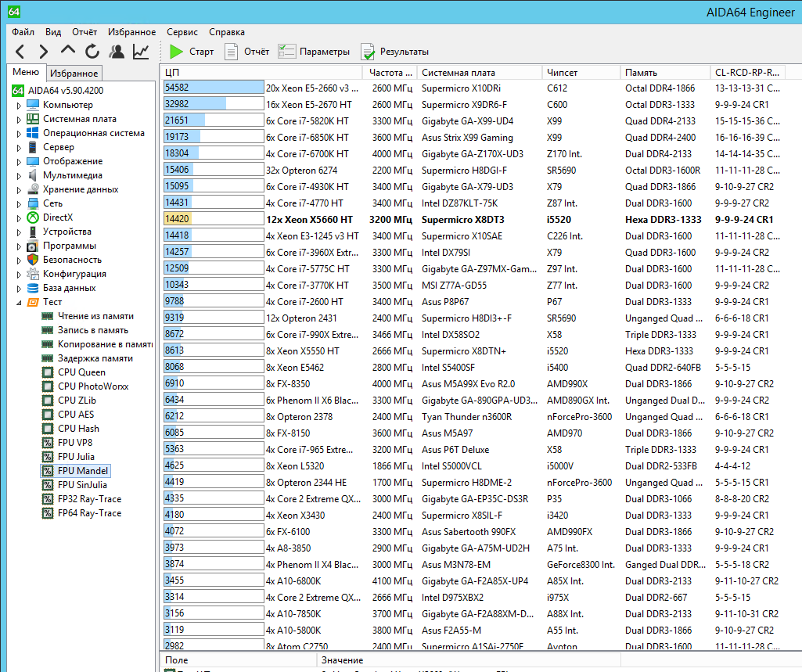Click the Безопасность shield icon

pos(33,260)
